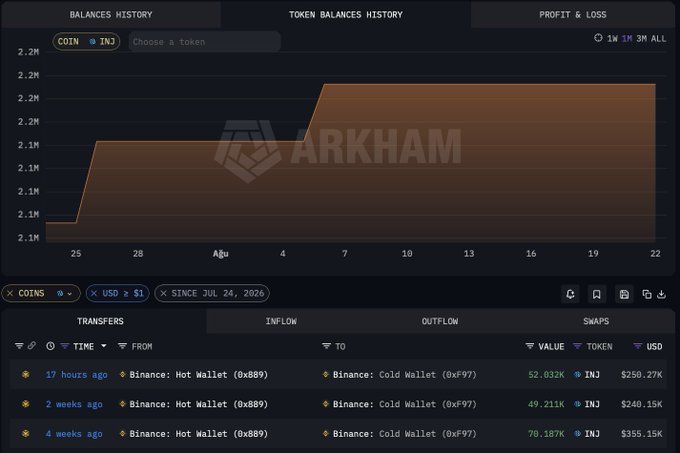Click the link chain icon in table header
Viewport: 680px width, 453px height.
pos(32,345)
